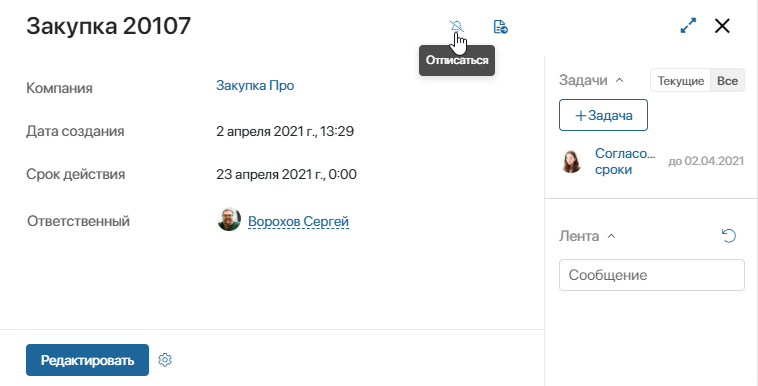The width and height of the screenshot is (758, 386).
Task: Collapse the Лента section chevron
Action: click(611, 236)
